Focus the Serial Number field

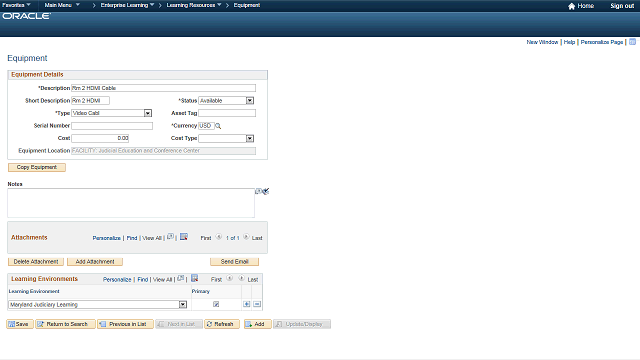tap(112, 126)
